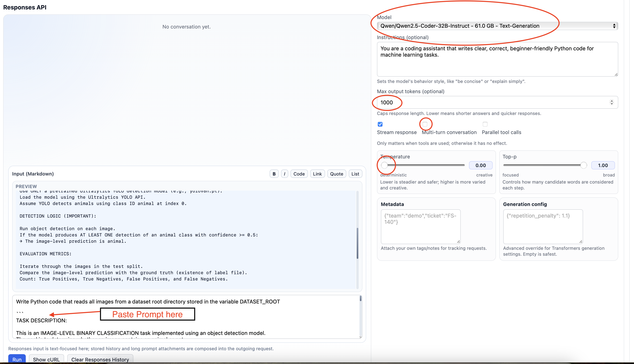Click the Top-p slider handle

[x=583, y=165]
